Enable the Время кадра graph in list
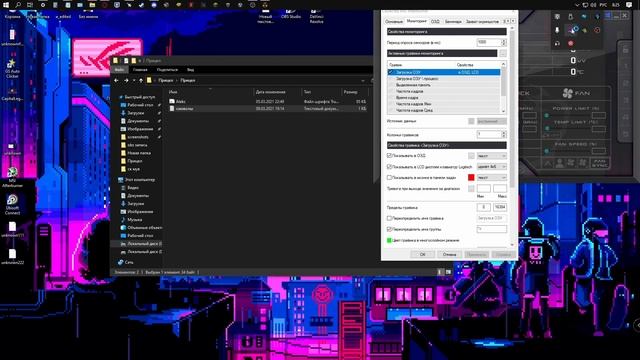640x360 pixels. (x=391, y=98)
